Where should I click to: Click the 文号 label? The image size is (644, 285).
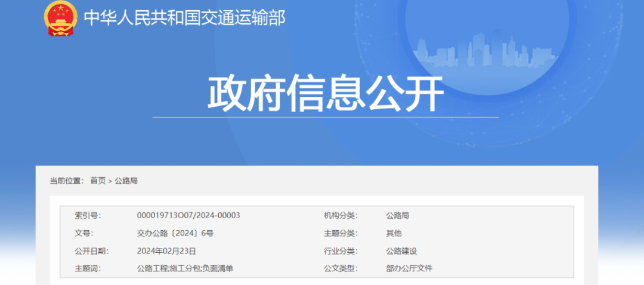84,233
